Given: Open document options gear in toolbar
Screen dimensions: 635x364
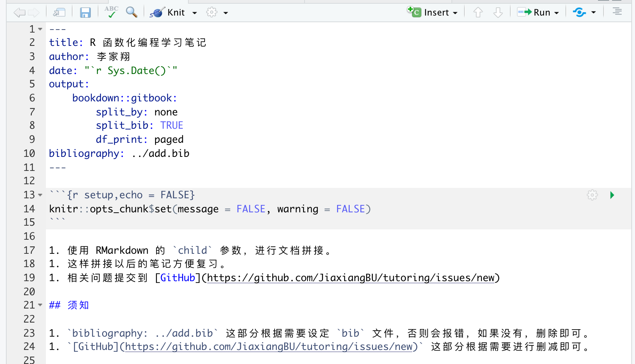Looking at the screenshot, I should click(212, 13).
